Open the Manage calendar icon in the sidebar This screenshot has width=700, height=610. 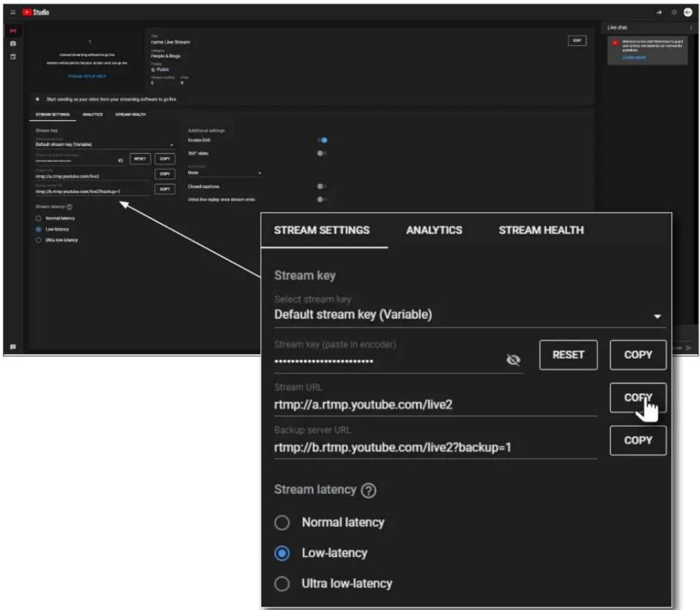[13, 57]
